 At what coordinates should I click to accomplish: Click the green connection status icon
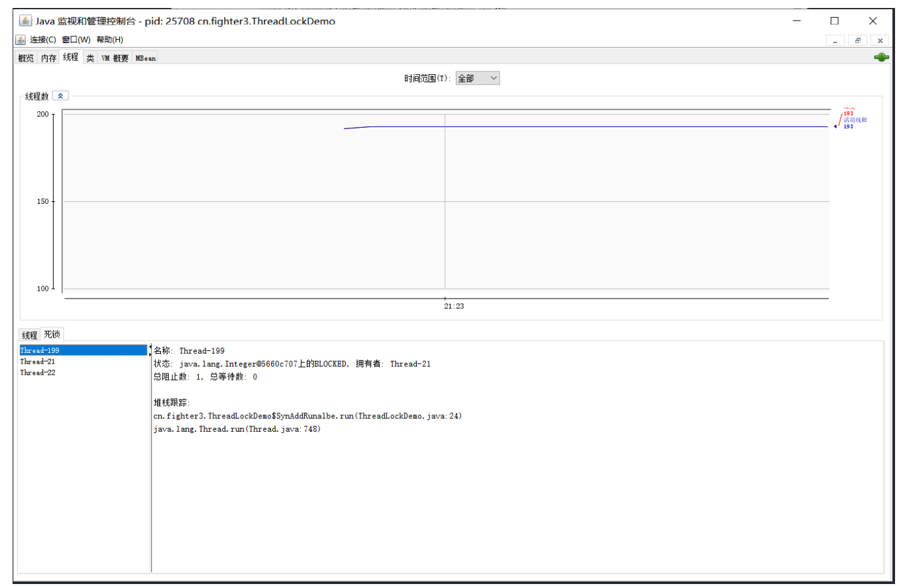880,58
